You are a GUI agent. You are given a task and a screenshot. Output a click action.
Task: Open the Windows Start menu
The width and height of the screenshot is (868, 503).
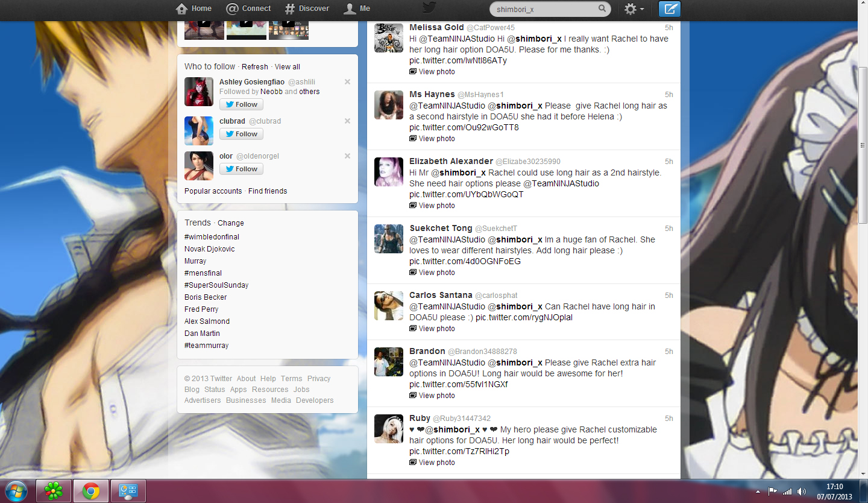tap(16, 491)
